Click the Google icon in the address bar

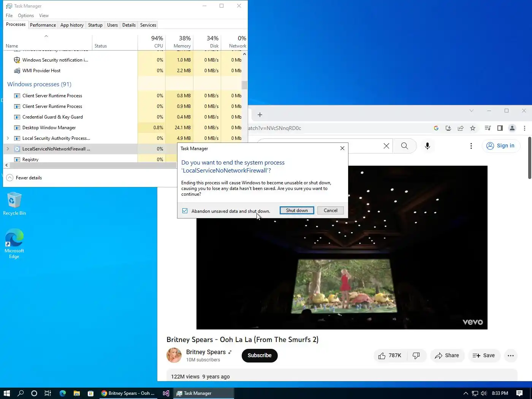[x=436, y=128]
